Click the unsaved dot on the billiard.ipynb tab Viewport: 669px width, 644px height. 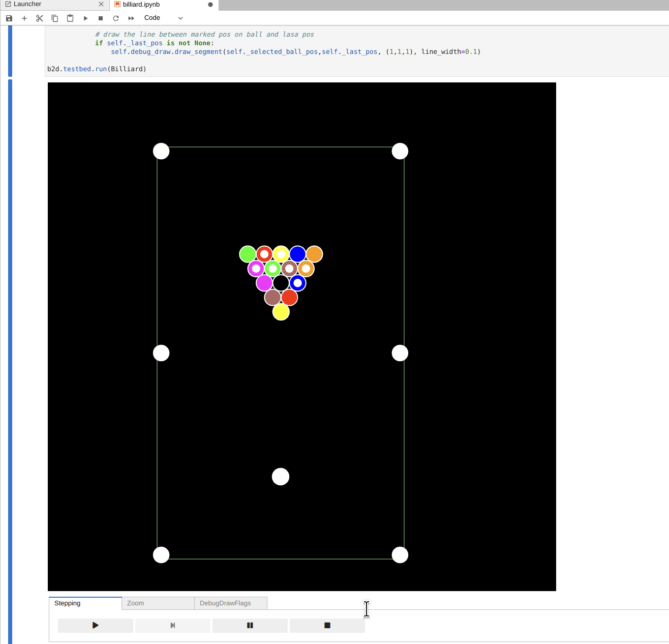[210, 5]
